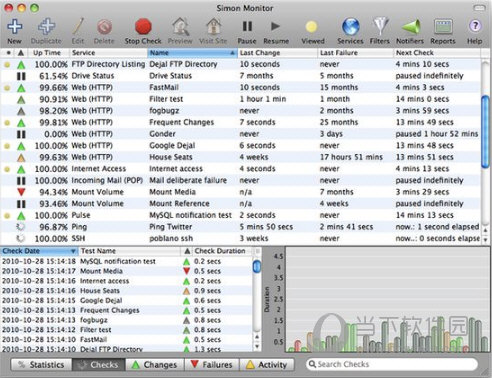Open Services globe icon
Viewport: 492px width, 378px height.
click(x=351, y=27)
